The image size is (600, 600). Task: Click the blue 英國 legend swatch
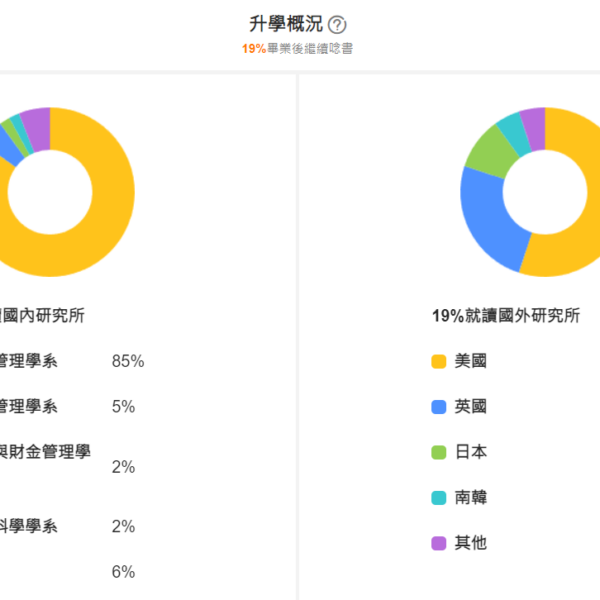coord(438,407)
